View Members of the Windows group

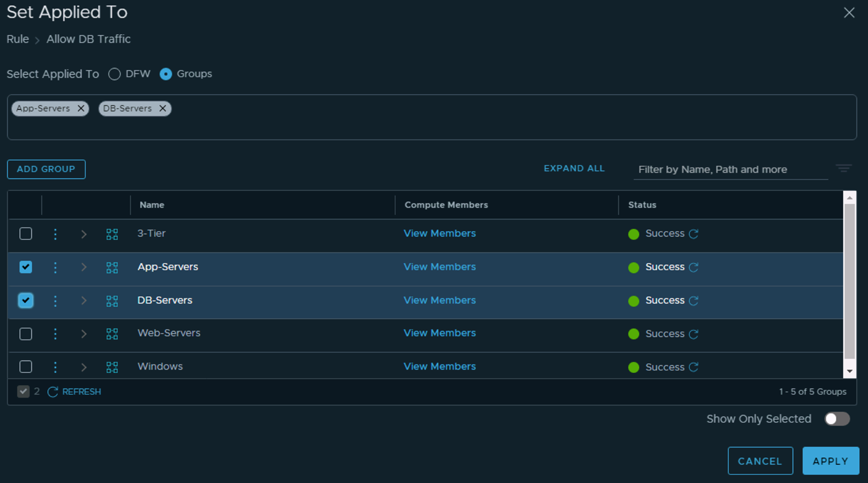pyautogui.click(x=440, y=366)
